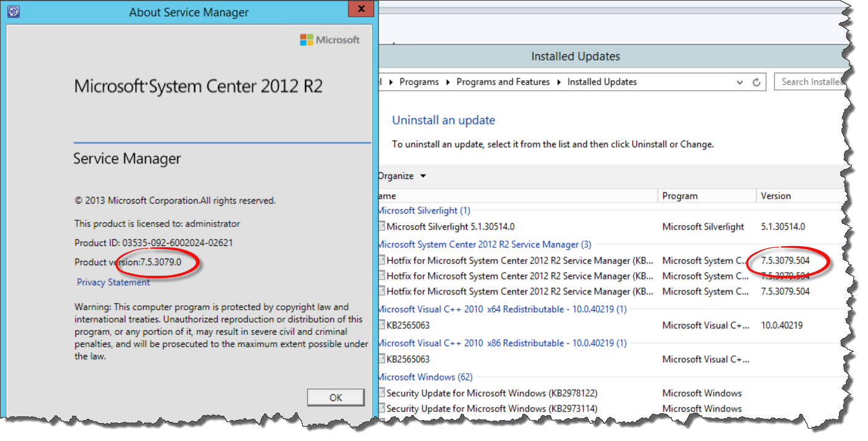Collapse Visual C++ 2010 x64 Redistributable group
The width and height of the screenshot is (868, 441).
pos(502,309)
